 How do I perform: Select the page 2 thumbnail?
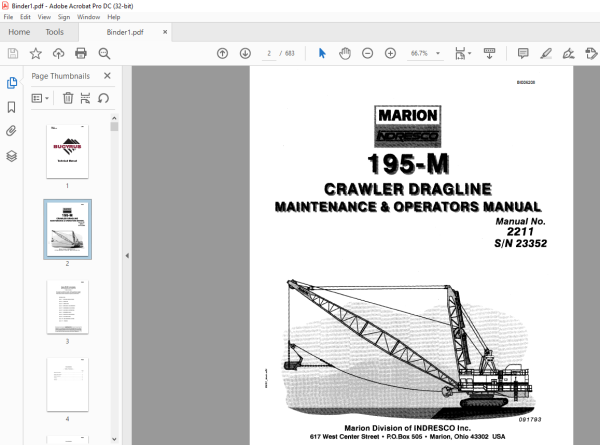67,229
